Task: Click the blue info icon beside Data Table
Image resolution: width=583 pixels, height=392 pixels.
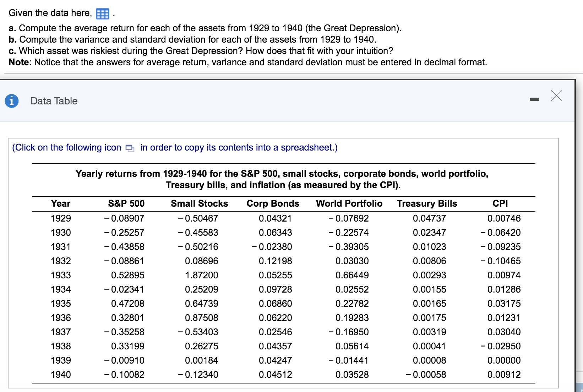Action: coord(12,100)
